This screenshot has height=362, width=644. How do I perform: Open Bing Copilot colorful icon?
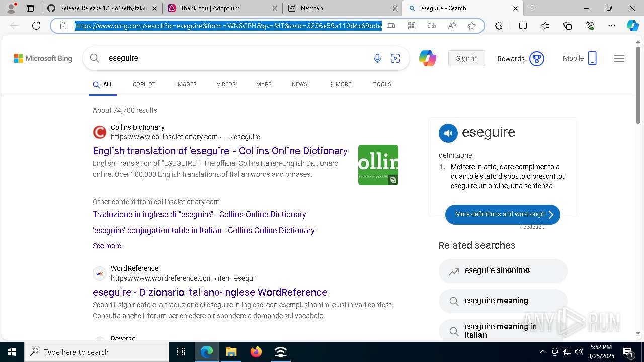(x=428, y=58)
